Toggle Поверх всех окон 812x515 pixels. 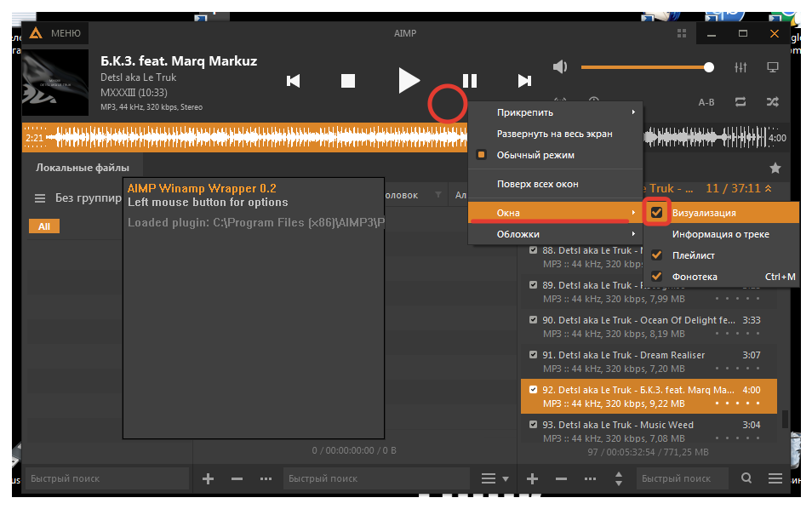tap(555, 184)
